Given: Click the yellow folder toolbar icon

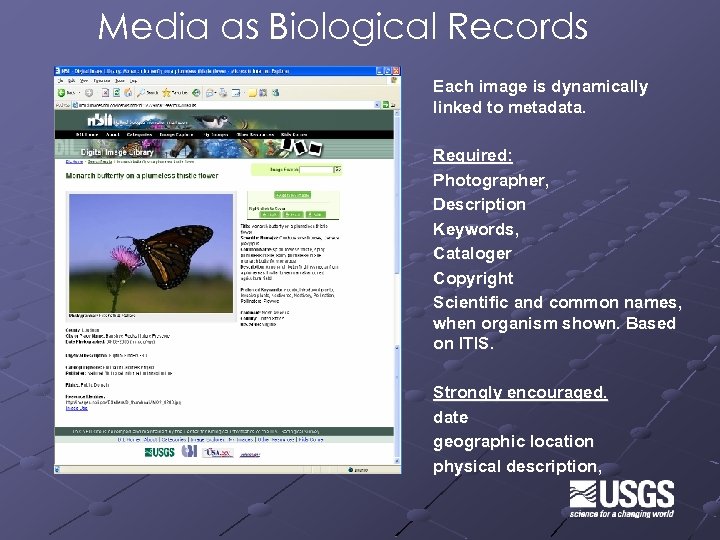Looking at the screenshot, I should [252, 93].
